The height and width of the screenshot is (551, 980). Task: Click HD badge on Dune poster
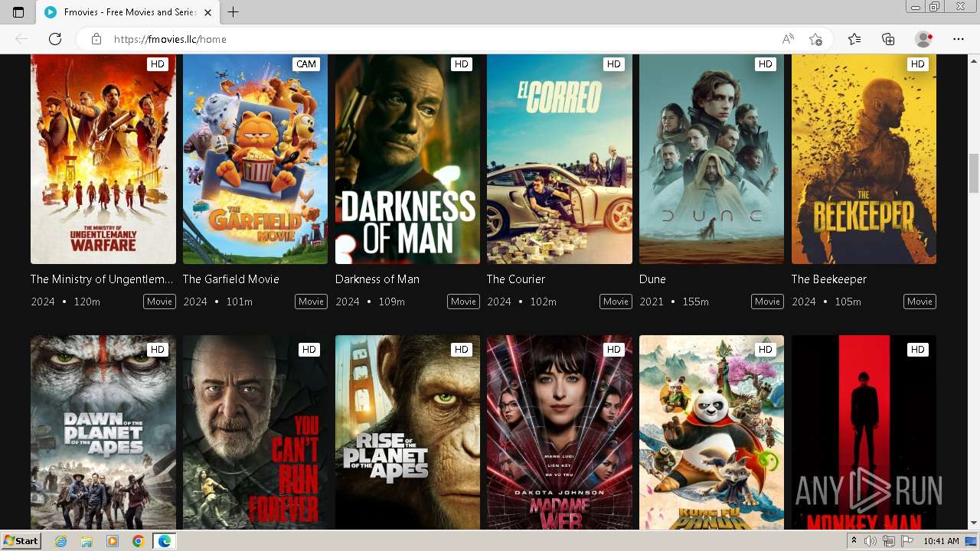(766, 64)
